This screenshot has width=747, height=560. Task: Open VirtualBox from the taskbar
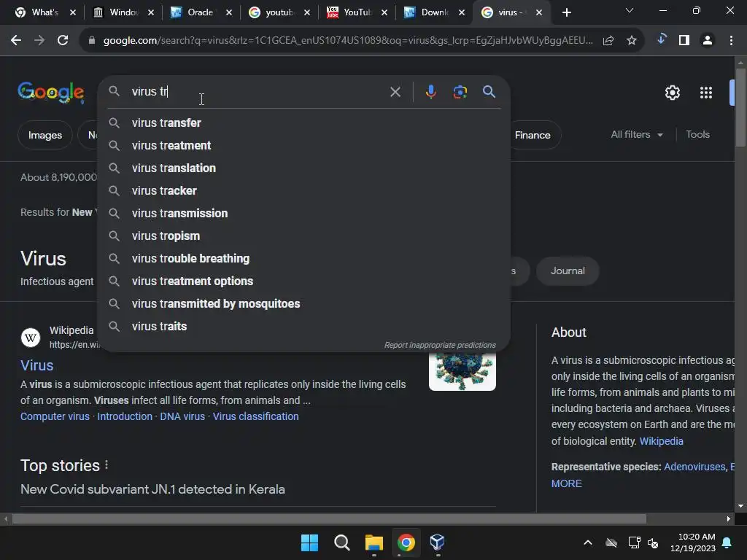[x=438, y=542]
